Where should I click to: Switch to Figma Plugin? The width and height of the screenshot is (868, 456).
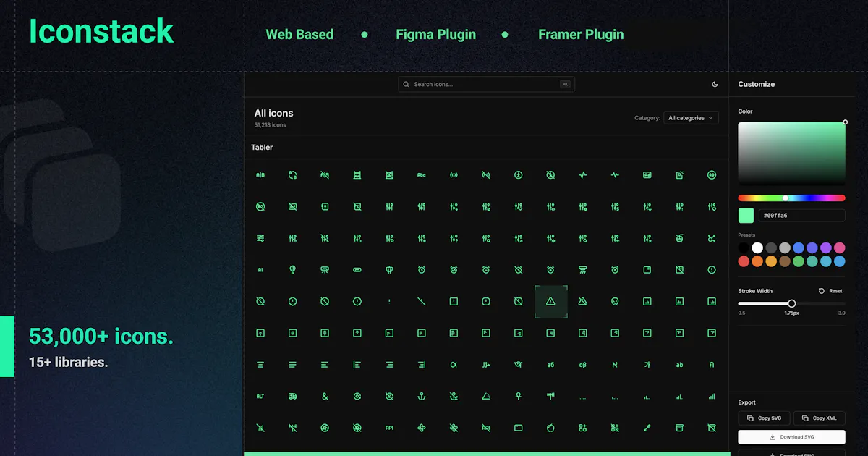pyautogui.click(x=436, y=35)
